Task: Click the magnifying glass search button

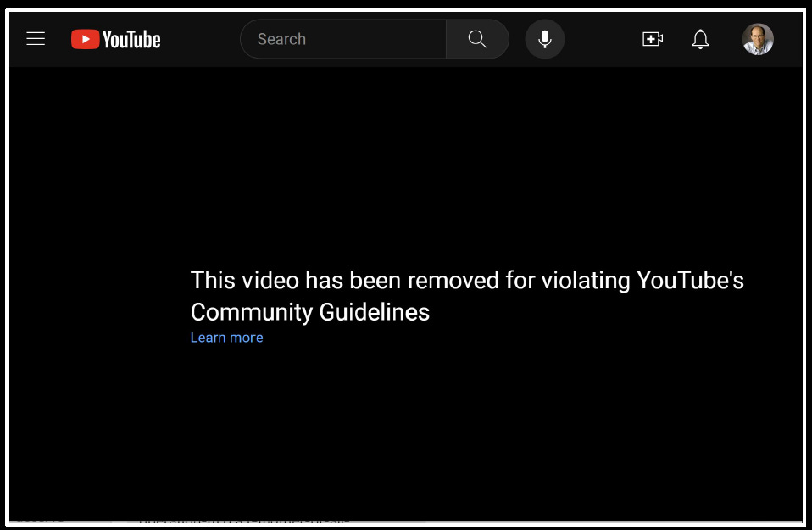Action: pos(477,39)
